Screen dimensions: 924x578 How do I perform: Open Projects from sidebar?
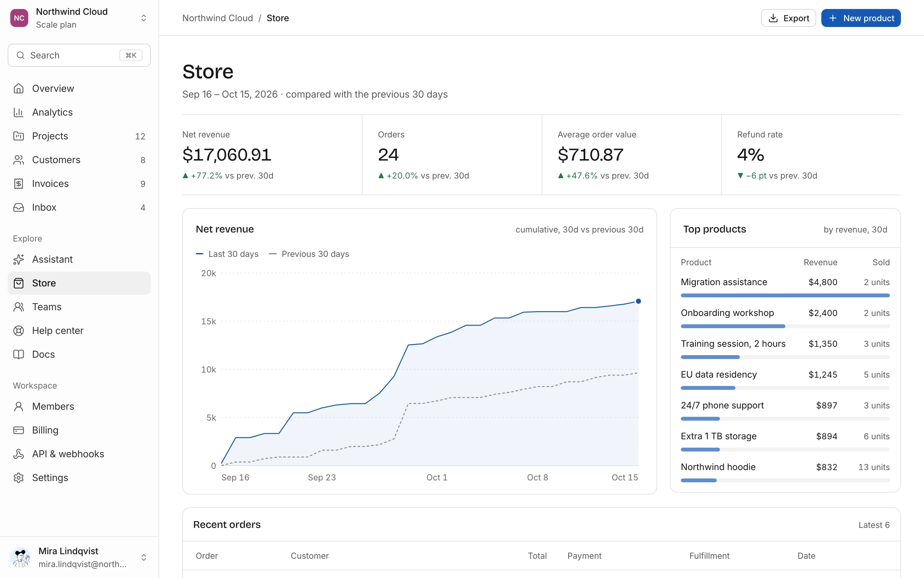79,136
